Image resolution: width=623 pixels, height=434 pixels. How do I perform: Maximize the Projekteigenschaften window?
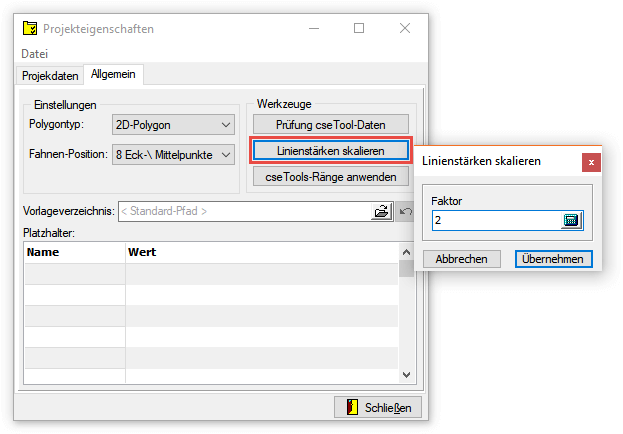359,28
